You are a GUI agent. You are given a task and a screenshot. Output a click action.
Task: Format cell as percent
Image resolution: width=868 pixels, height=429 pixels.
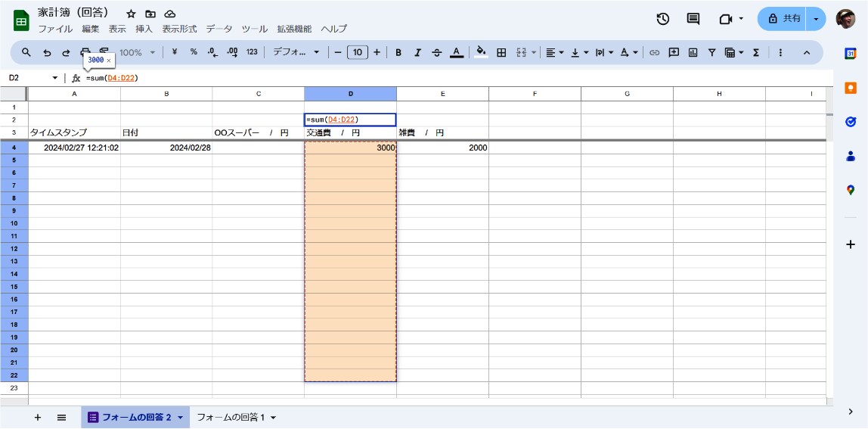(194, 52)
